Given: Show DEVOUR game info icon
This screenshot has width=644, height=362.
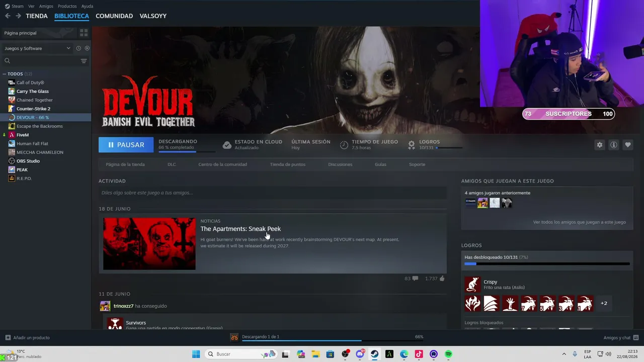Looking at the screenshot, I should pos(613,145).
